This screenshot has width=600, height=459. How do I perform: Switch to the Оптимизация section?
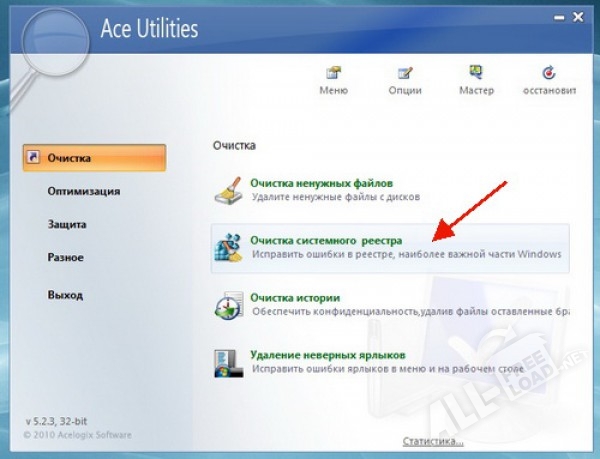(x=84, y=191)
